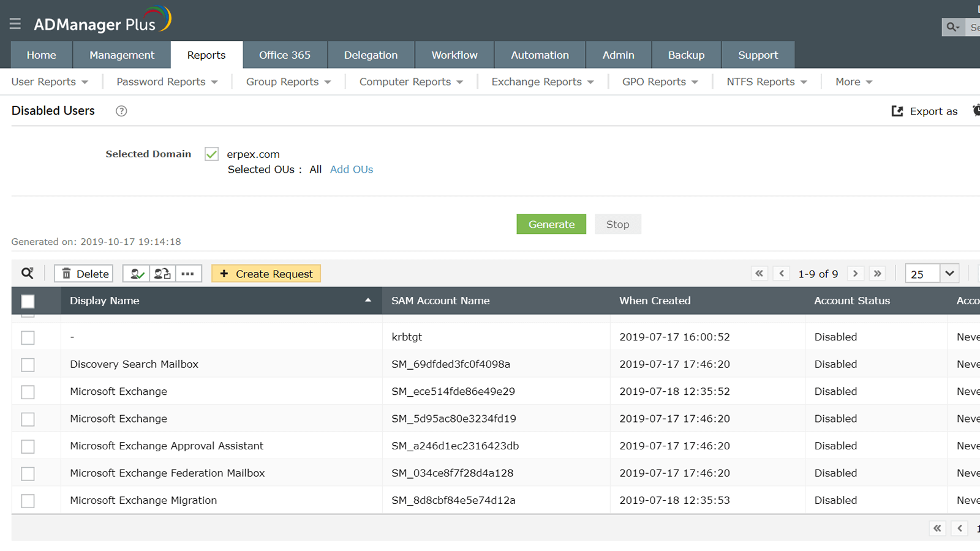Open the three-dot more actions button
Screen dimensions: 980x551
coord(188,274)
